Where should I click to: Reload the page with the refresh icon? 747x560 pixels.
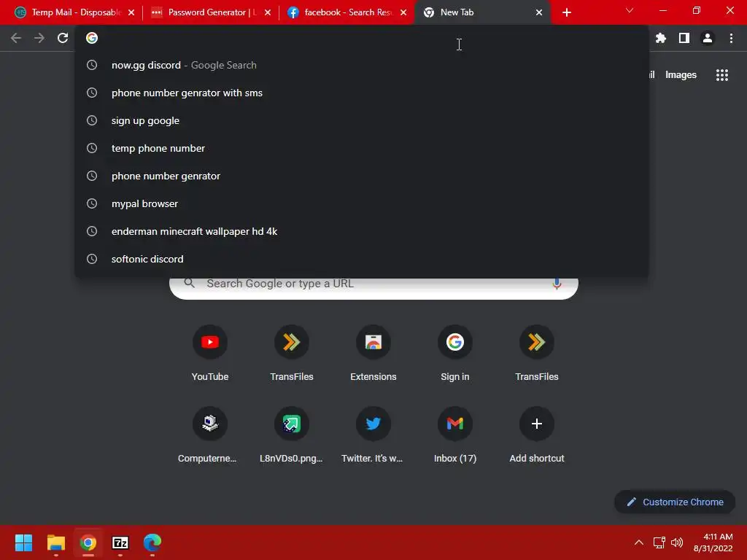63,38
